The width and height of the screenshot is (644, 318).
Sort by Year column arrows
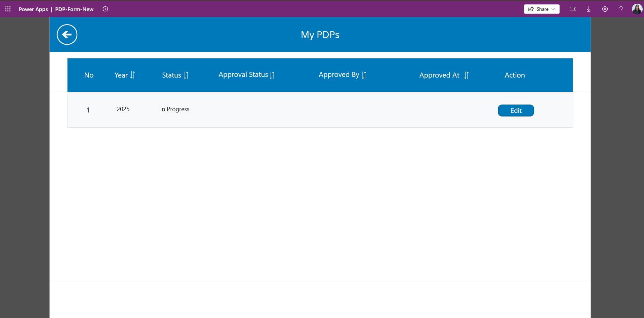[x=133, y=75]
